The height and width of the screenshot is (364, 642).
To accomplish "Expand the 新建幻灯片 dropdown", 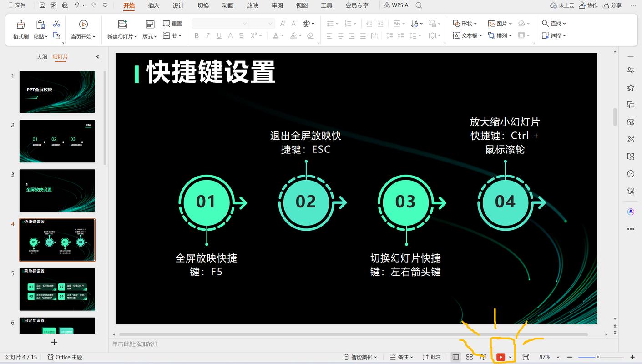I will point(122,36).
